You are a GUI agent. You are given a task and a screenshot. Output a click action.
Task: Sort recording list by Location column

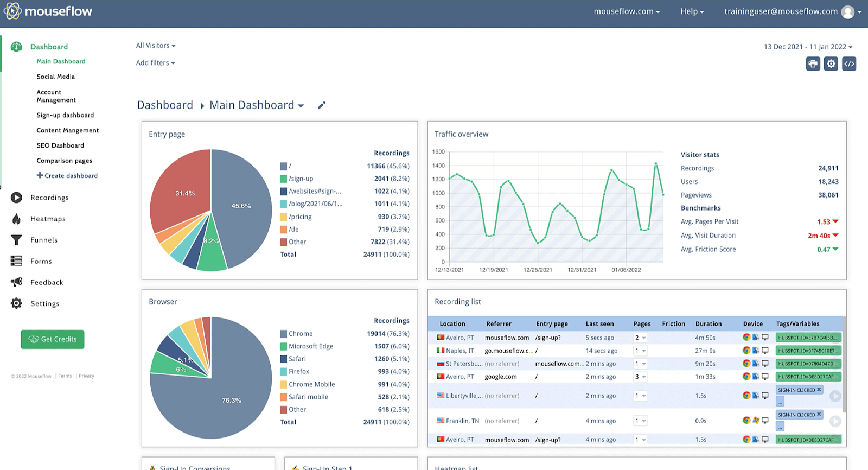point(452,324)
